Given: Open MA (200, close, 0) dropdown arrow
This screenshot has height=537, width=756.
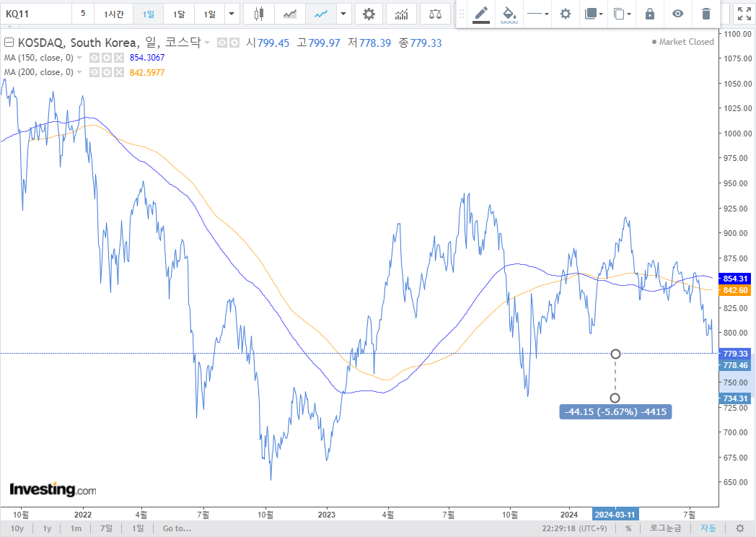Looking at the screenshot, I should (79, 72).
